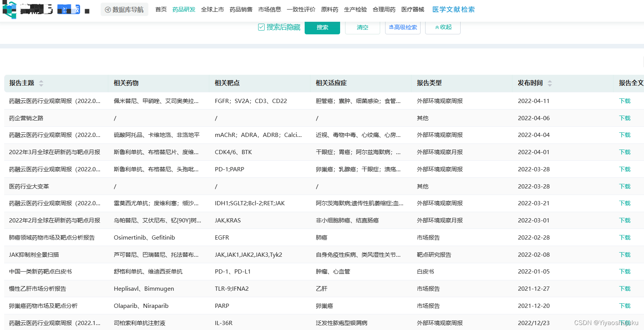The width and height of the screenshot is (644, 330).
Task: Open the 药品销售 menu item
Action: pos(241,10)
